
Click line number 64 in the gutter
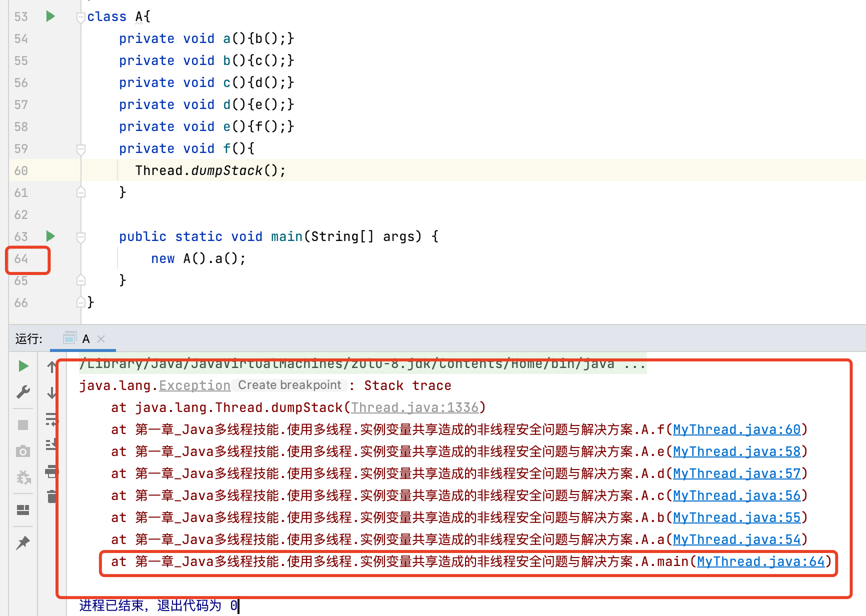21,258
